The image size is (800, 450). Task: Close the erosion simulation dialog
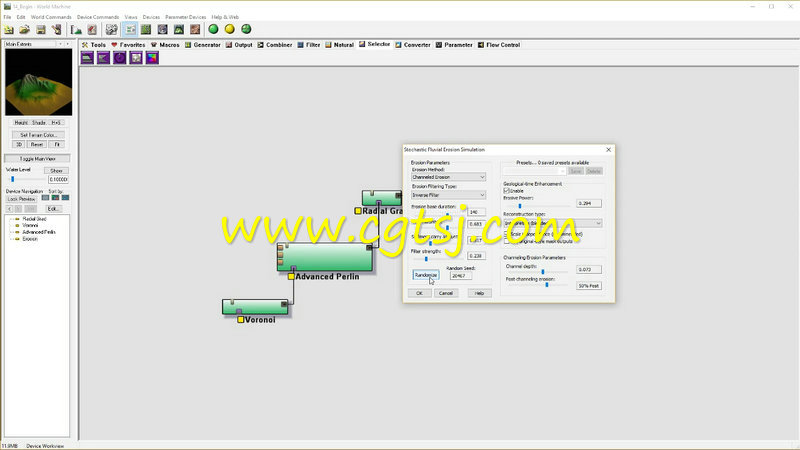[608, 150]
